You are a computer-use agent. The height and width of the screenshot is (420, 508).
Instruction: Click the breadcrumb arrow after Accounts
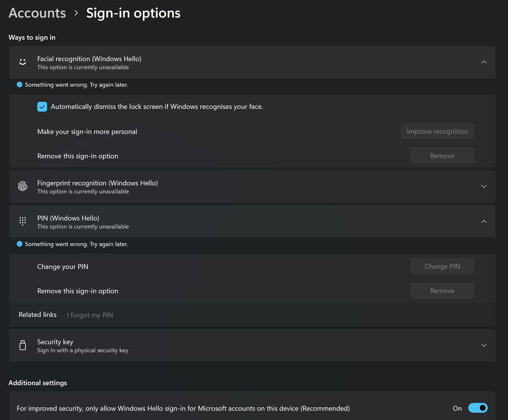76,13
